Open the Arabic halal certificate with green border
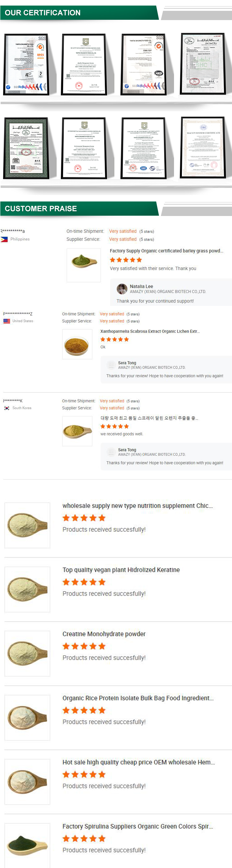The height and width of the screenshot is (868, 232). click(x=26, y=148)
